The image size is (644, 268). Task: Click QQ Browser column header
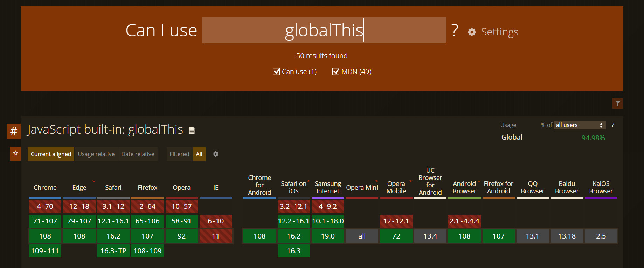coord(533,187)
